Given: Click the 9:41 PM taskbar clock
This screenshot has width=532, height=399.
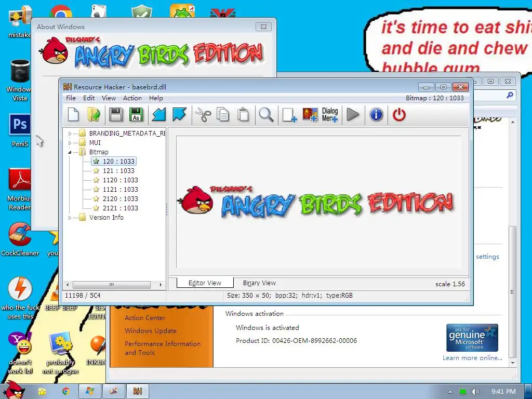Looking at the screenshot, I should point(503,392).
